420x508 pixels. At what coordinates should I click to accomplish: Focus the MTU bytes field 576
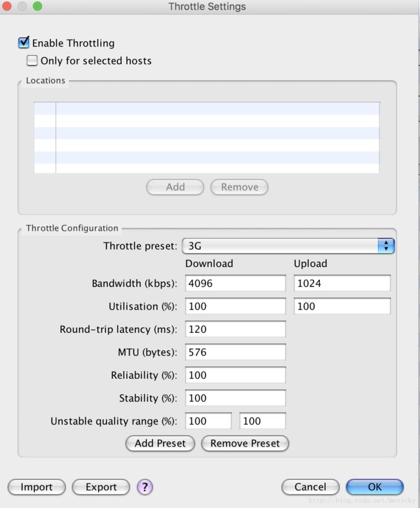235,352
